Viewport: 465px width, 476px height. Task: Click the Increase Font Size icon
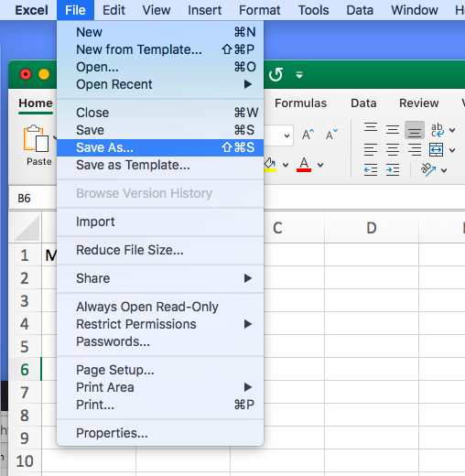pos(308,135)
